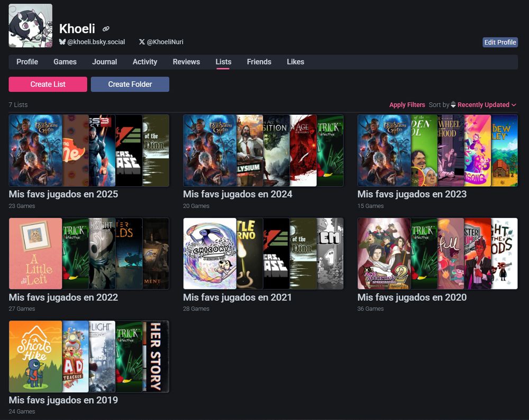Click candle cover in 2021 list
529x420 pixels.
[250, 253]
